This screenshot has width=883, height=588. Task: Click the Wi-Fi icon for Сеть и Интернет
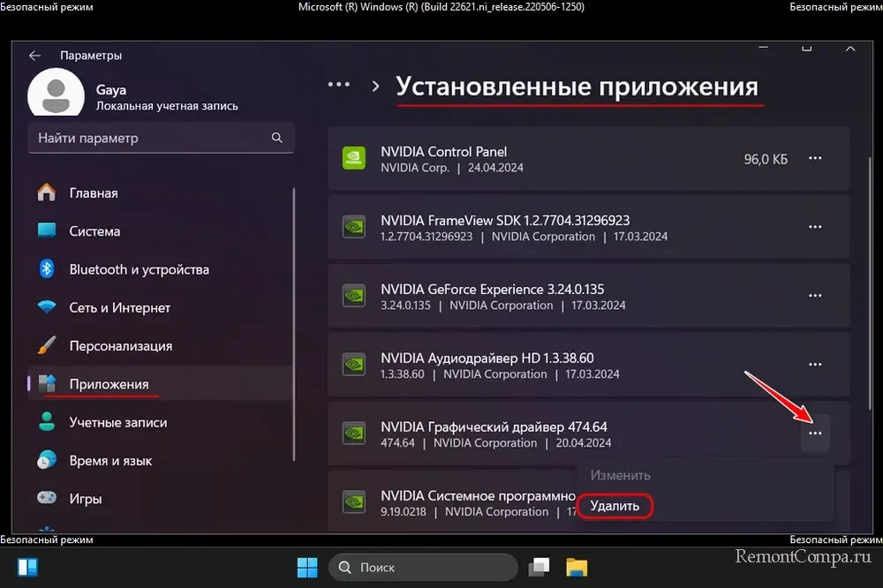coord(47,307)
